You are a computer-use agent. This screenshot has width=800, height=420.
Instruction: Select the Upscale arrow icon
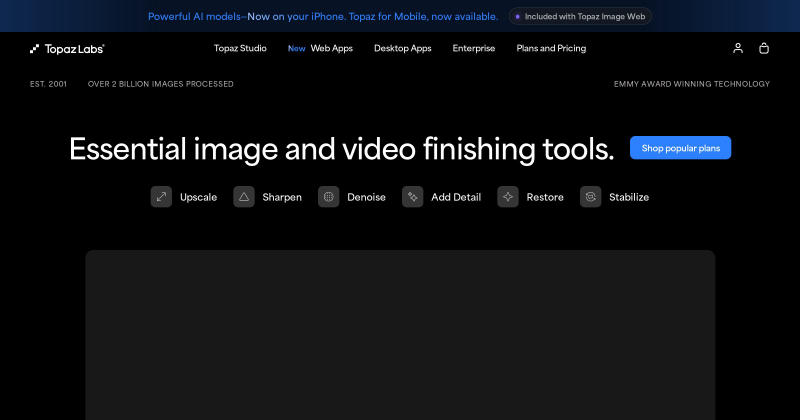(x=161, y=197)
